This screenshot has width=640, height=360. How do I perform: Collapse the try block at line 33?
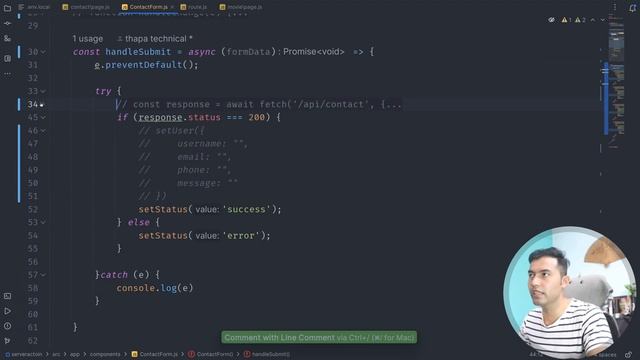click(x=43, y=91)
